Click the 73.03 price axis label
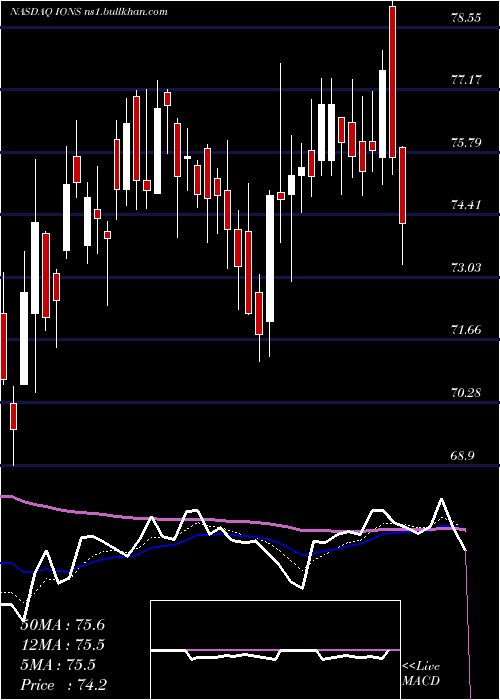 [467, 268]
